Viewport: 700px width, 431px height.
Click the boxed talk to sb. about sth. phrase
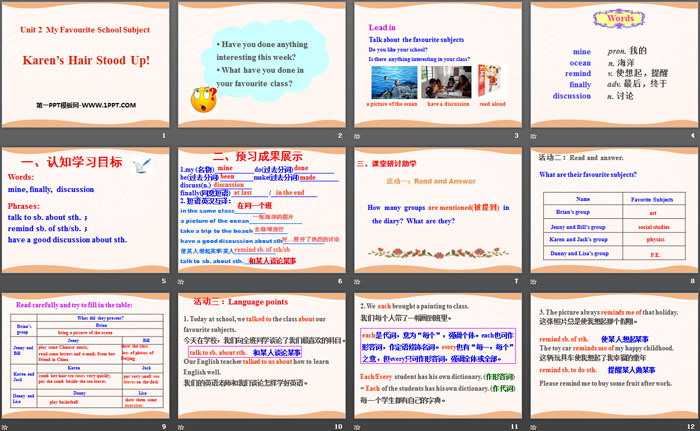pos(216,353)
